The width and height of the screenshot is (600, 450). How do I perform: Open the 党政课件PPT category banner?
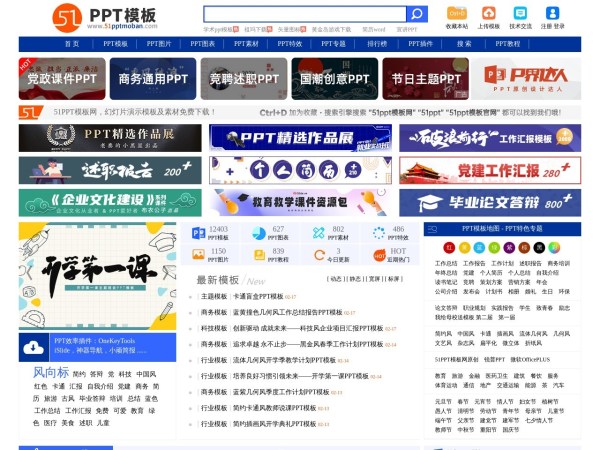[62, 78]
